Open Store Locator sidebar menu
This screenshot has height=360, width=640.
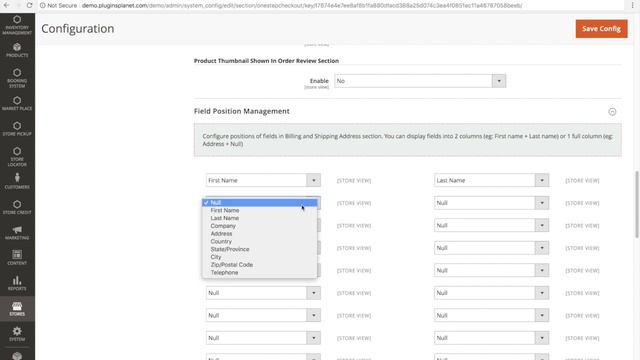pyautogui.click(x=17, y=156)
